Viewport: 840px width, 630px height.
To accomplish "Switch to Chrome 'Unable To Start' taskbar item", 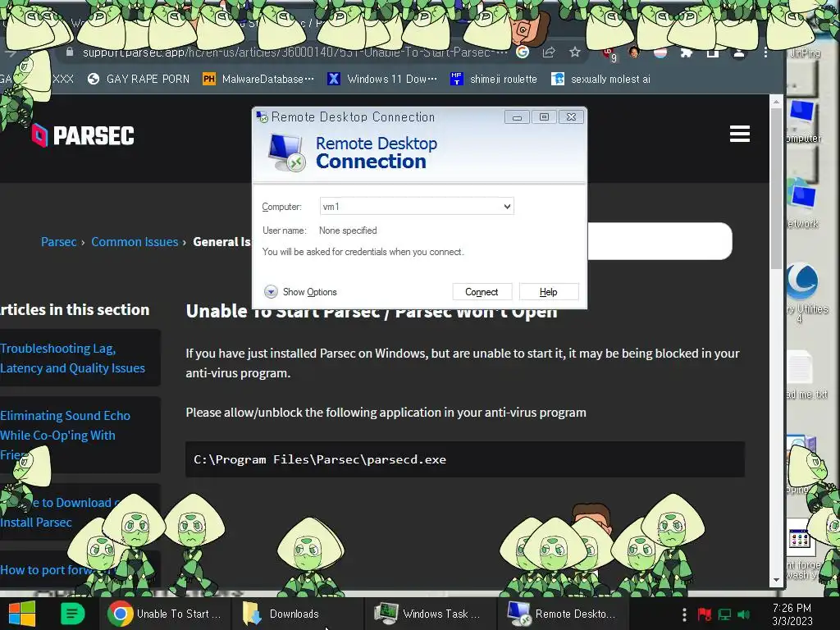I will [165, 614].
